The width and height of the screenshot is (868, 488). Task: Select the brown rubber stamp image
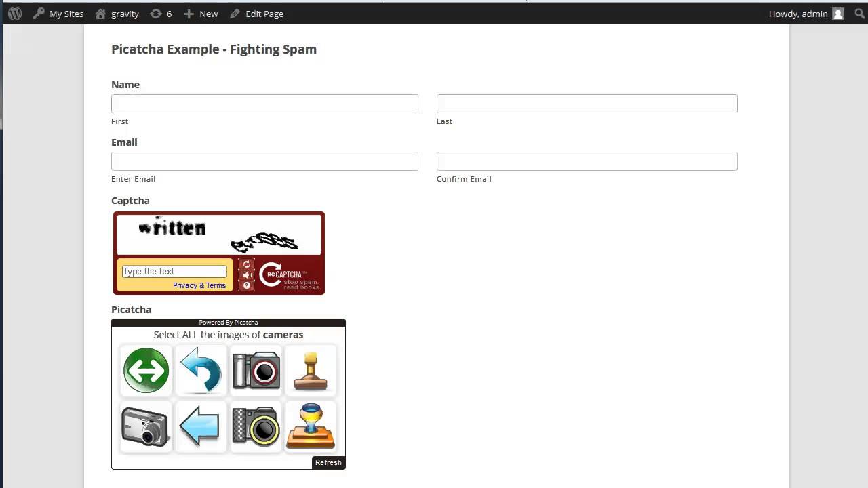pyautogui.click(x=311, y=370)
